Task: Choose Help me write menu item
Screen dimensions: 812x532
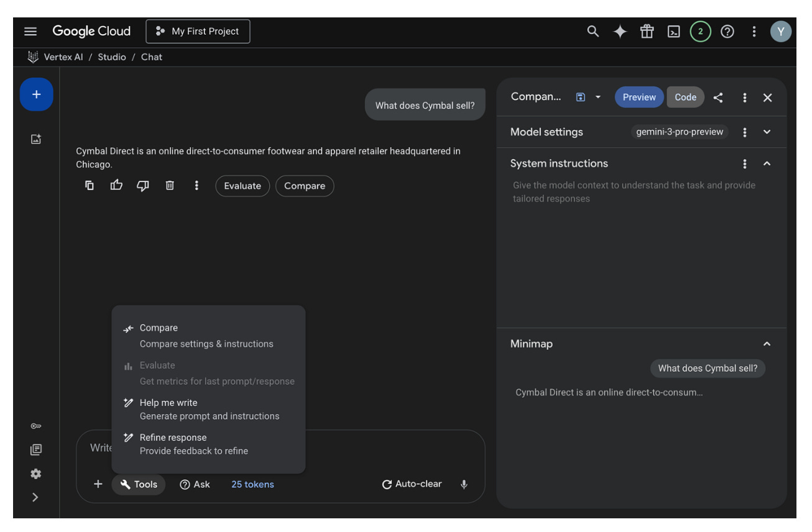Action: (x=208, y=409)
